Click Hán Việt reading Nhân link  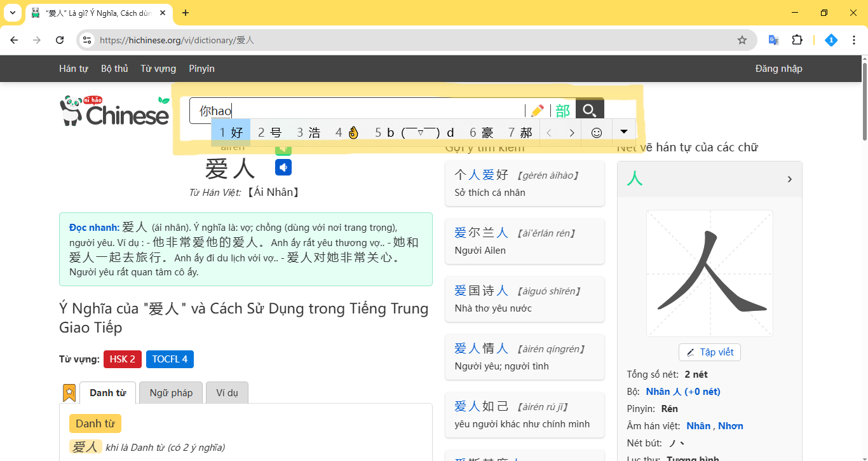[x=698, y=426]
